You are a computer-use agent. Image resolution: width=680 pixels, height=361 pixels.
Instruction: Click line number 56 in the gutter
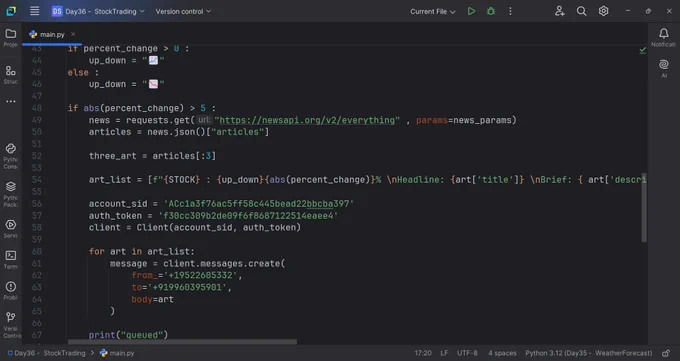click(37, 203)
